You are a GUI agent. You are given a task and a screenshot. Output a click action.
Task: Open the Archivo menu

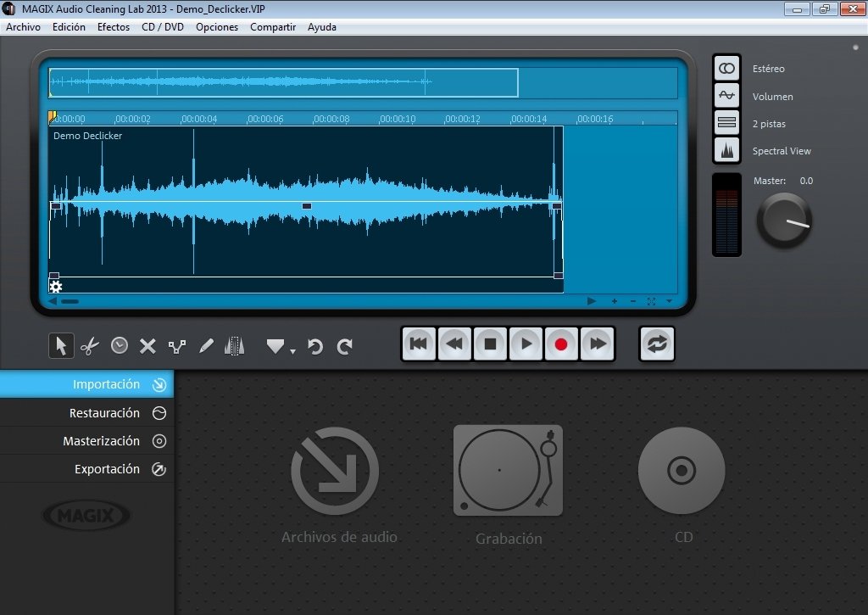click(23, 27)
